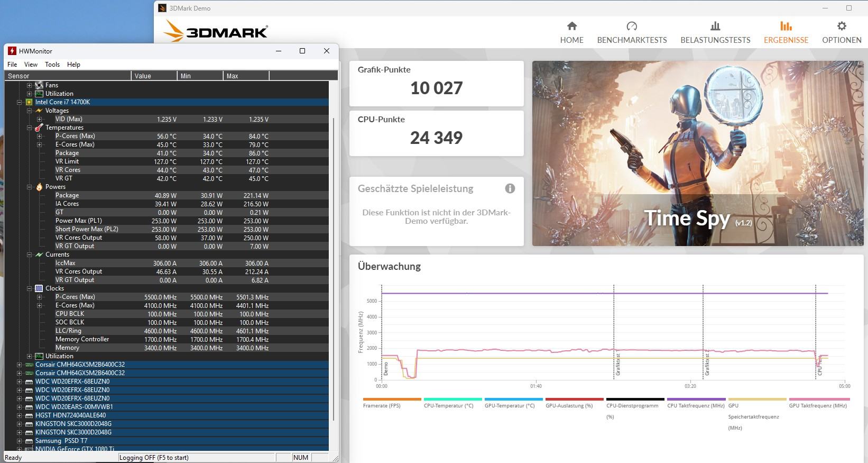
Task: Click first Corsair CMH64GX5M2B6400C32 memory icon
Action: (30, 365)
